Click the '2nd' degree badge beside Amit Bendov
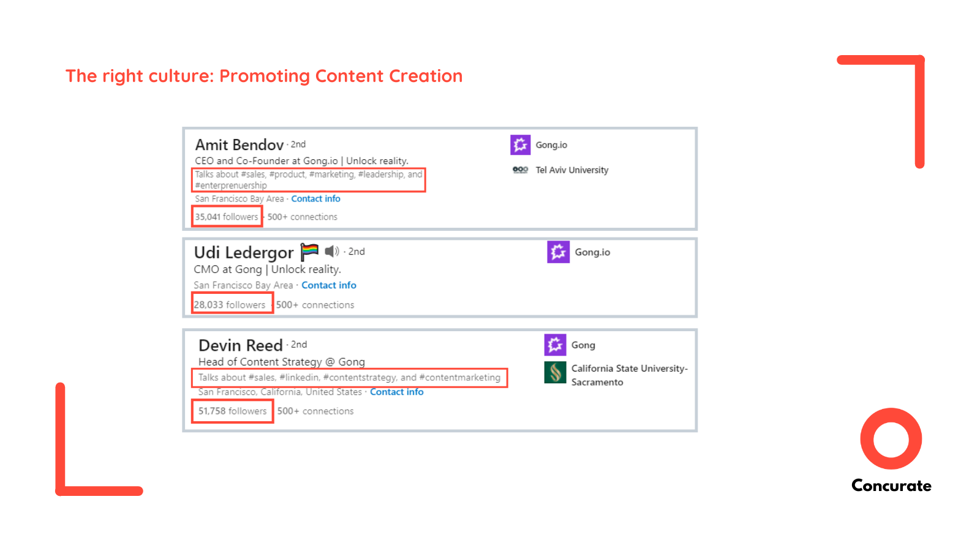Viewport: 980px width, 551px height. tap(298, 144)
